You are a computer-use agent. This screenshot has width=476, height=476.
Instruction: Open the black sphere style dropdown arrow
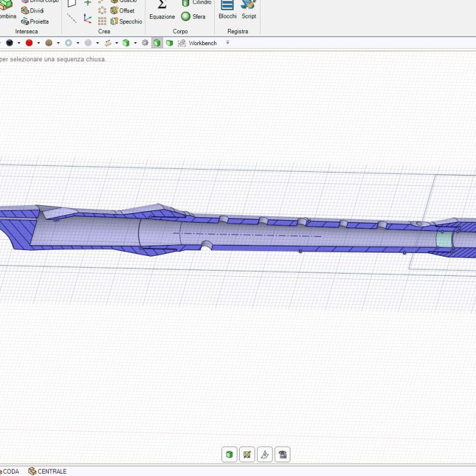(19, 43)
